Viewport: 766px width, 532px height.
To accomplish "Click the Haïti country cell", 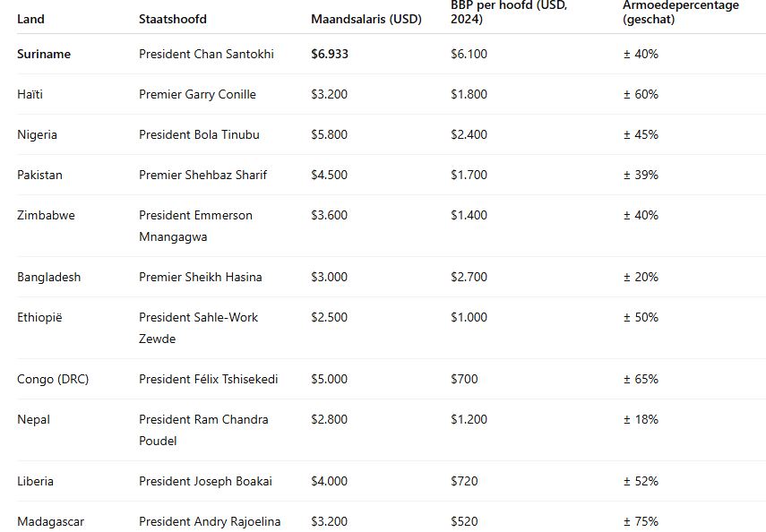I will coord(30,94).
